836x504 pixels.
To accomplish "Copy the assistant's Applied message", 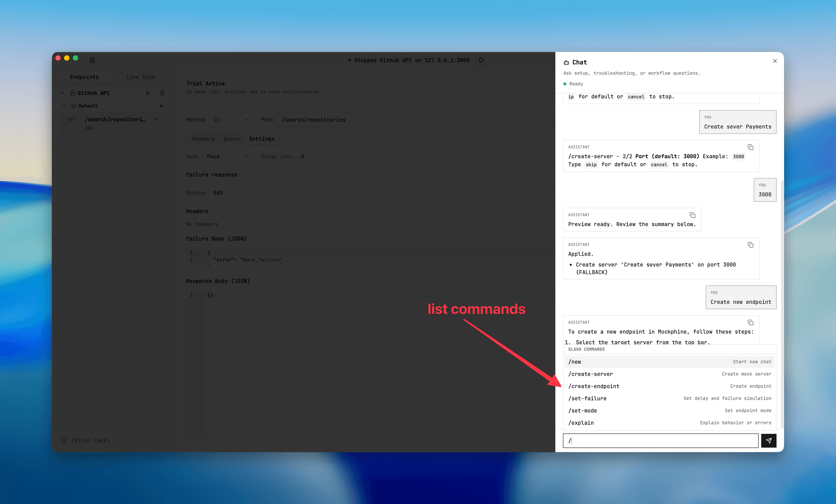I will (750, 245).
